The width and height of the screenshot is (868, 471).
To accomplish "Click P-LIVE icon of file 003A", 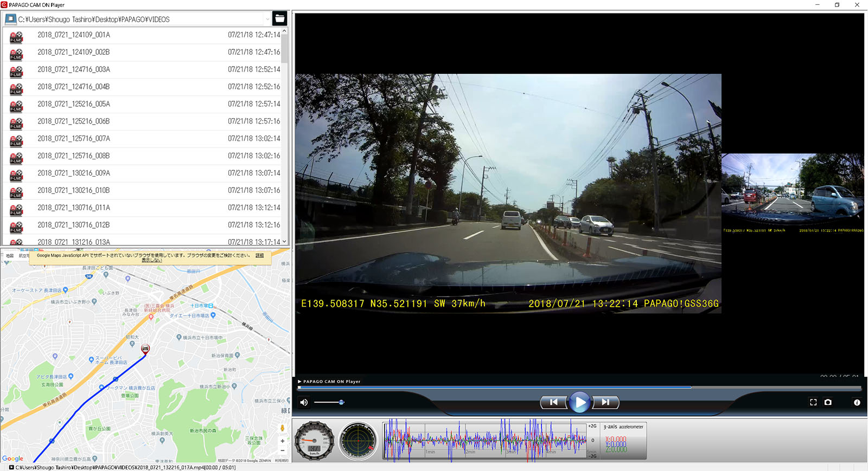I will (16, 72).
